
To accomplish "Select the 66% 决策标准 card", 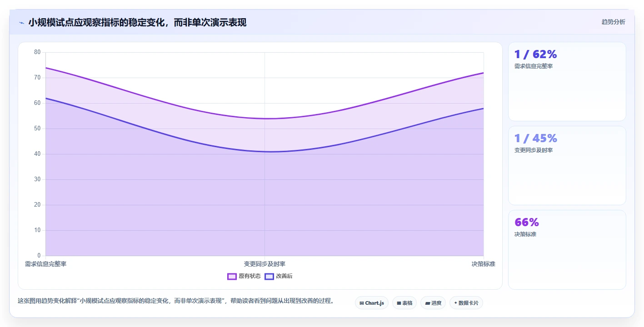I will tap(567, 250).
